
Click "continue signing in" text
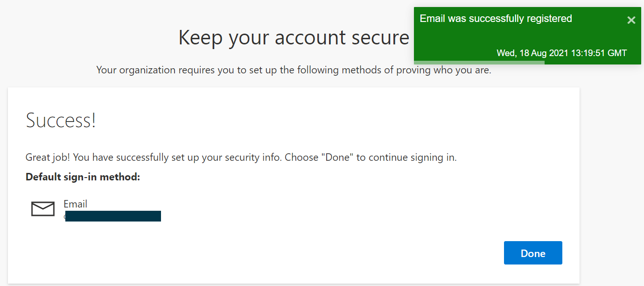413,157
